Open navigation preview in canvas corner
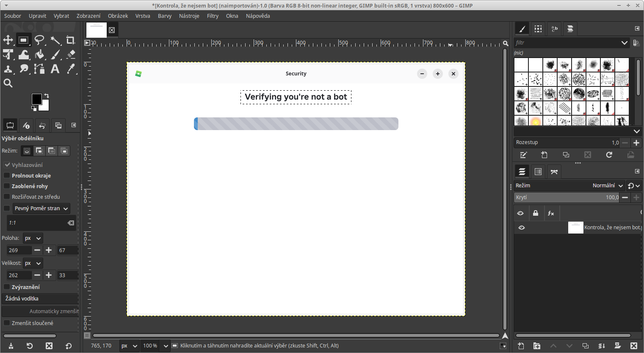This screenshot has height=353, width=644. pyautogui.click(x=505, y=336)
